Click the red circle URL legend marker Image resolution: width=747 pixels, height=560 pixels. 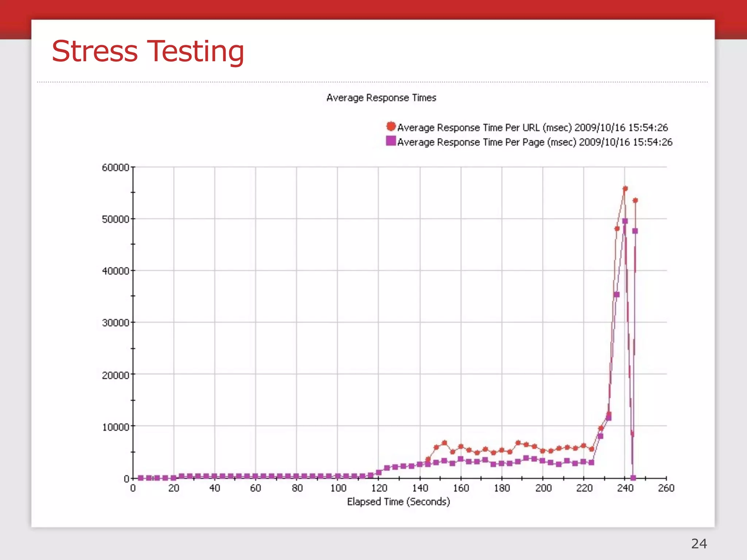click(x=391, y=127)
